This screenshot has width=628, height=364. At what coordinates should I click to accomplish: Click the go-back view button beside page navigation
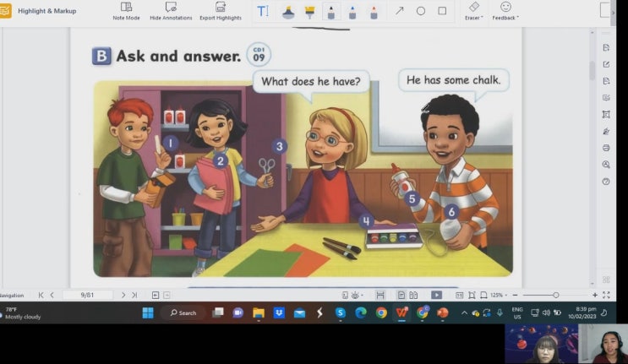(156, 296)
